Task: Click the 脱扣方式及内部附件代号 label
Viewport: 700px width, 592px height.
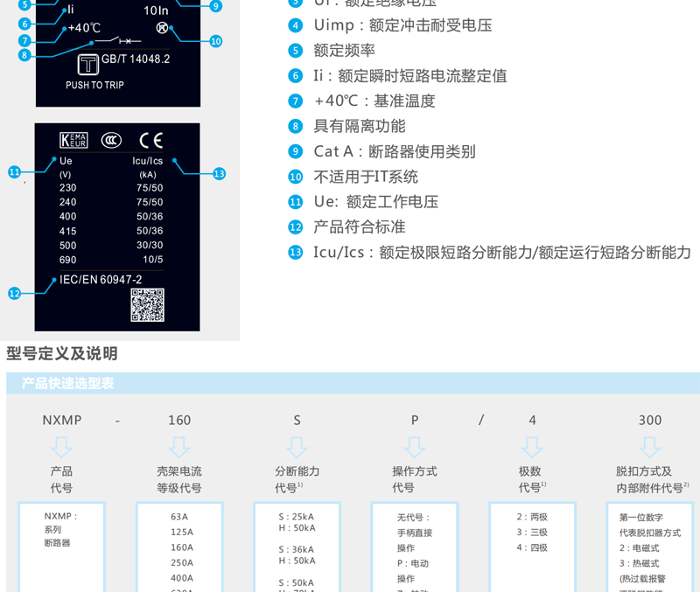Action: click(x=652, y=479)
